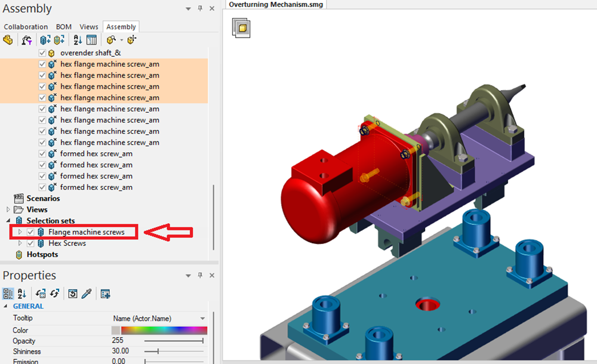Click the alphabetical sort icon in the Assembly toolbar
Image resolution: width=597 pixels, height=364 pixels.
point(76,39)
